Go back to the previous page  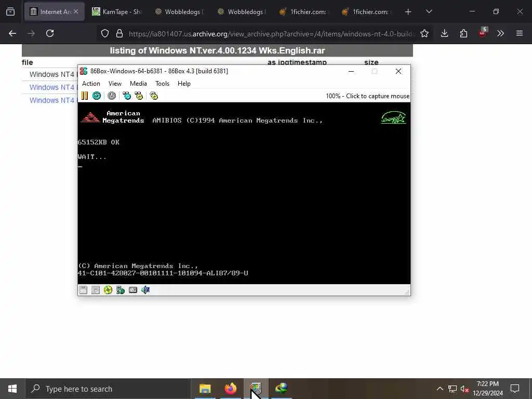coord(12,33)
